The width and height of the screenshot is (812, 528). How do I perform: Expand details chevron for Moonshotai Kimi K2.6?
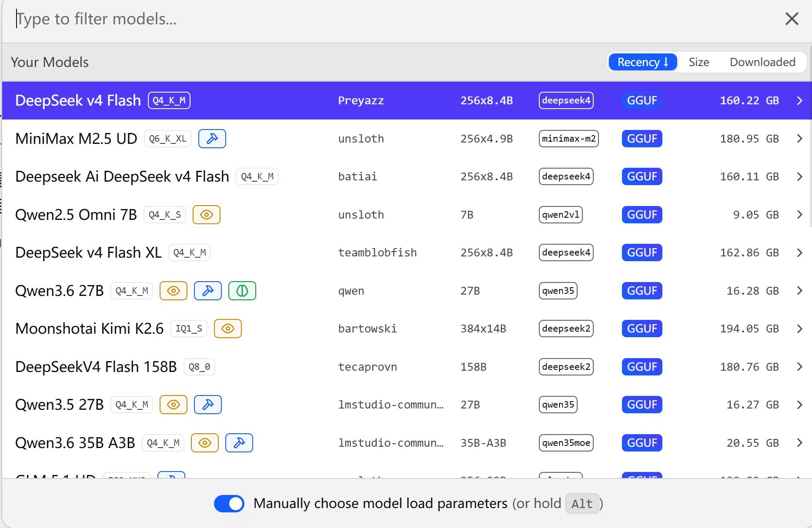tap(799, 329)
